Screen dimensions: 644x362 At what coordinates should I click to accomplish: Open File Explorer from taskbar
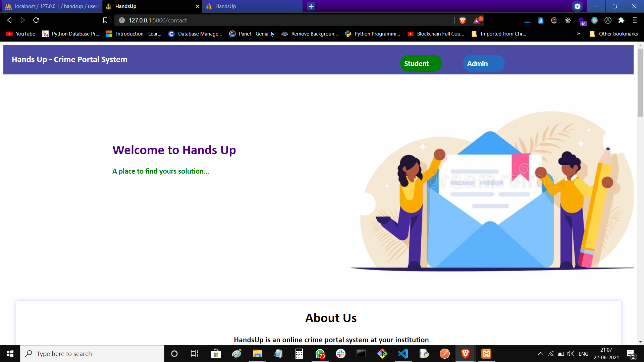pyautogui.click(x=257, y=354)
